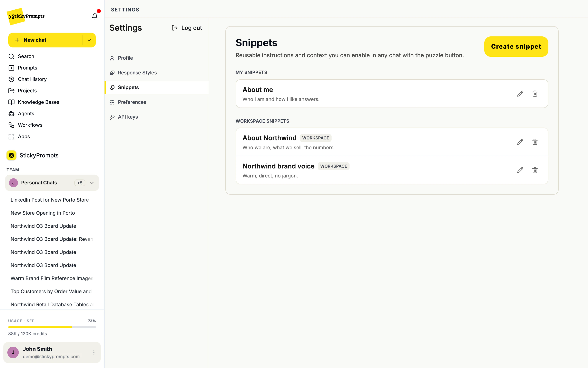Open Warm Brand Film Reference Images chat
The width and height of the screenshot is (588, 368).
(52, 278)
